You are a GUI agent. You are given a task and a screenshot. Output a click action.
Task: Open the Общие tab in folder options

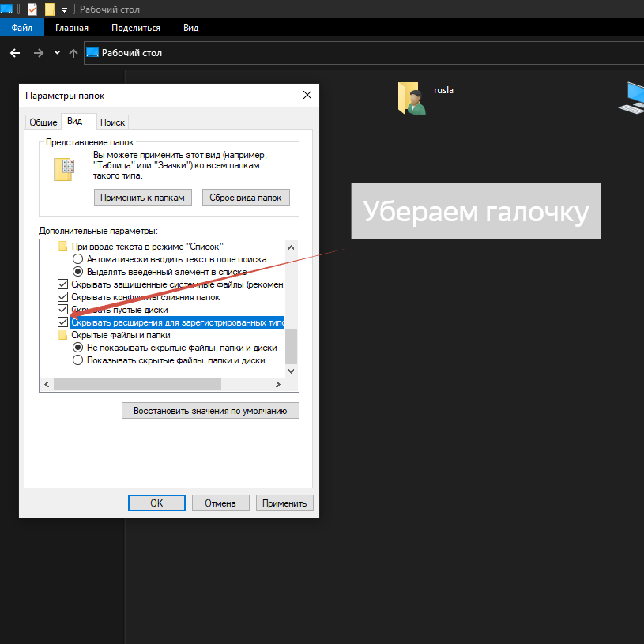click(43, 122)
